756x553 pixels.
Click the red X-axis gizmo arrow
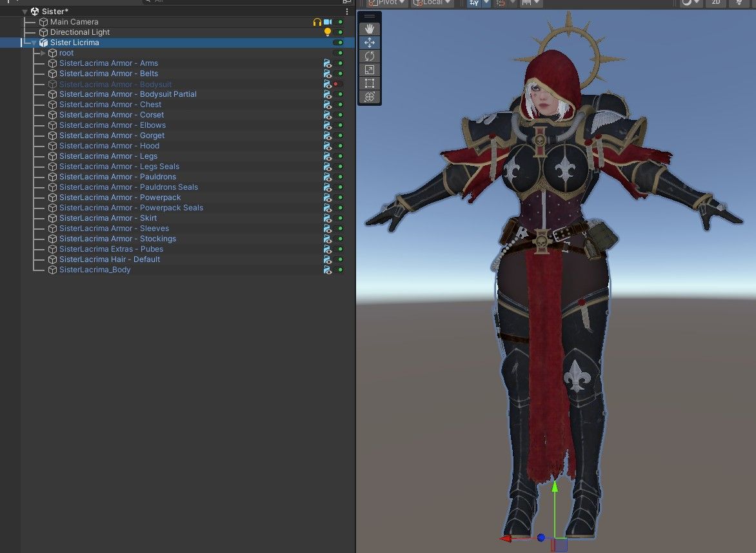click(506, 539)
